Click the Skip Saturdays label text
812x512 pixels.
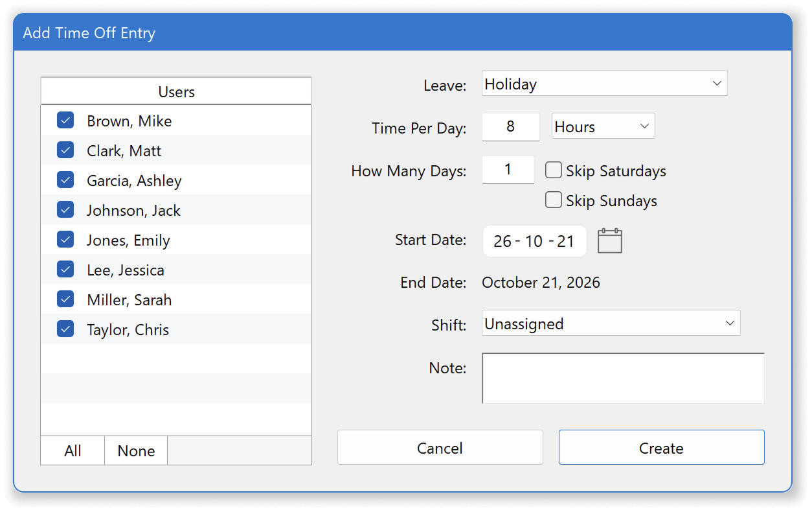pyautogui.click(x=616, y=171)
